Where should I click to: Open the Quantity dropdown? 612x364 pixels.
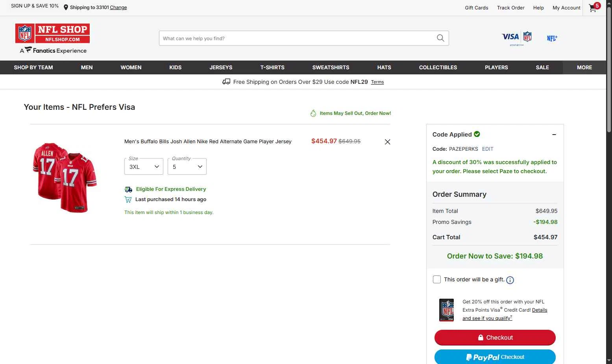tap(187, 166)
